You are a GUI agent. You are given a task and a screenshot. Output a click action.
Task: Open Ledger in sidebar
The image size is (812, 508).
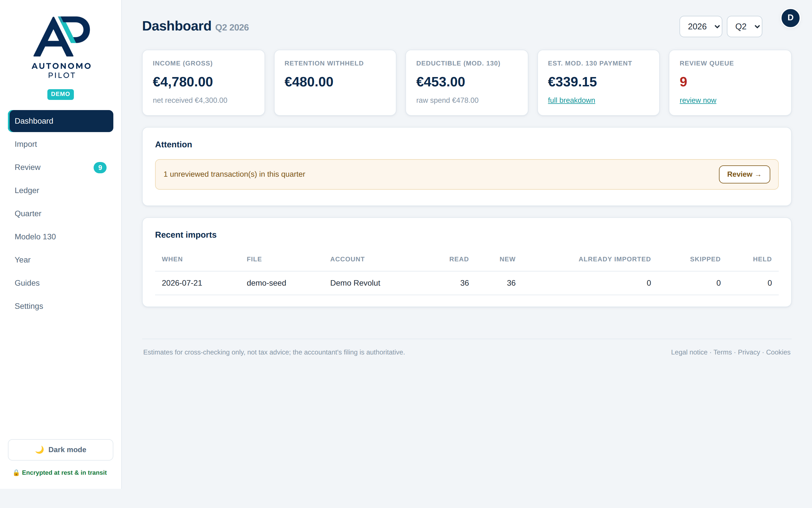point(60,190)
